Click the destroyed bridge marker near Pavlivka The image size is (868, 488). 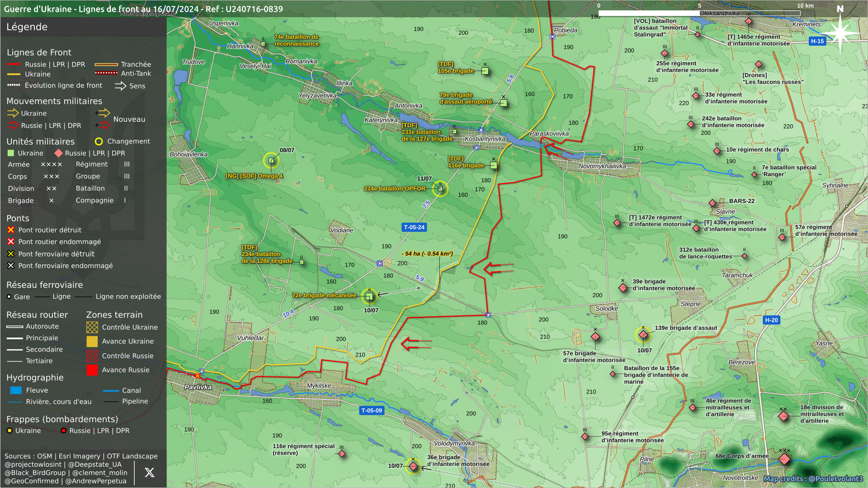[198, 376]
